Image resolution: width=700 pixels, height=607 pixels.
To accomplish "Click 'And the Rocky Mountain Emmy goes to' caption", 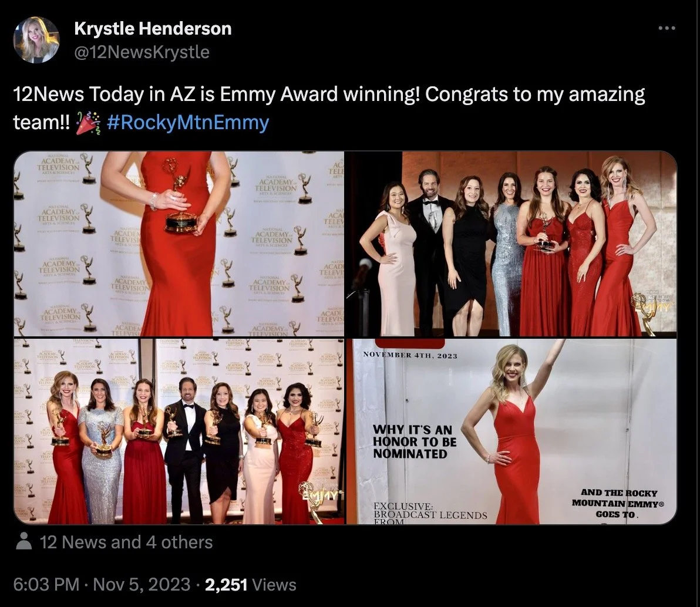I will click(x=618, y=504).
